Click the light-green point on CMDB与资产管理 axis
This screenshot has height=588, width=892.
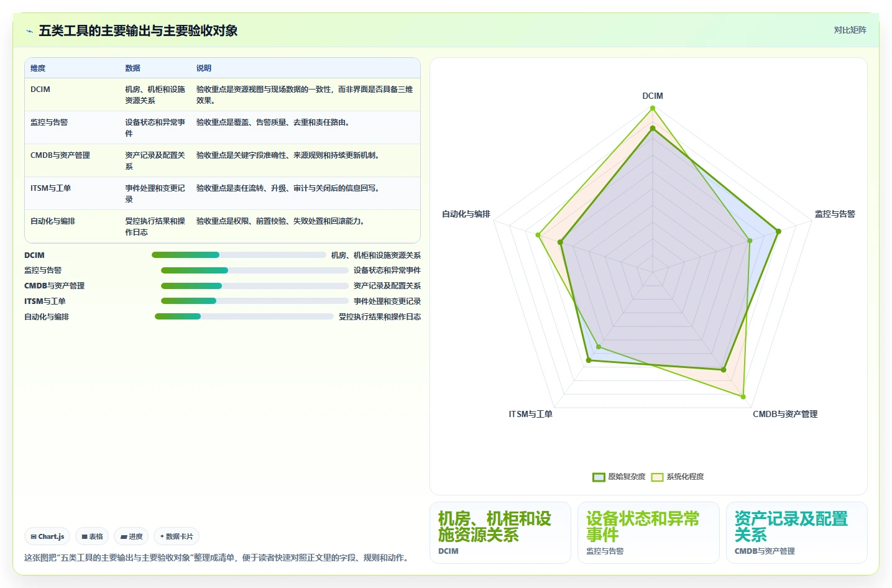click(743, 397)
